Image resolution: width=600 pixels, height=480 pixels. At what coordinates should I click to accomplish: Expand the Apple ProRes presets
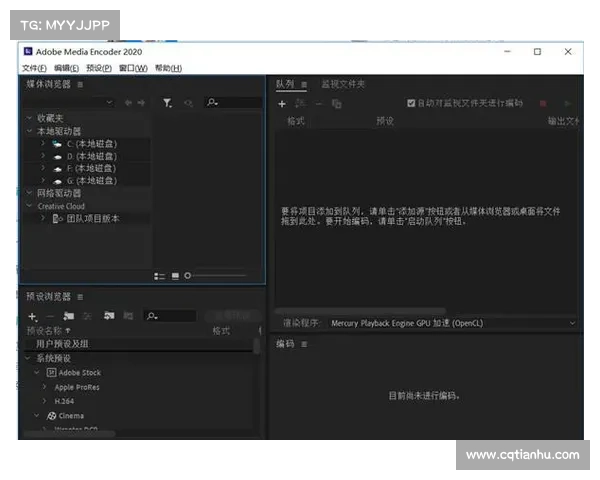tap(45, 387)
